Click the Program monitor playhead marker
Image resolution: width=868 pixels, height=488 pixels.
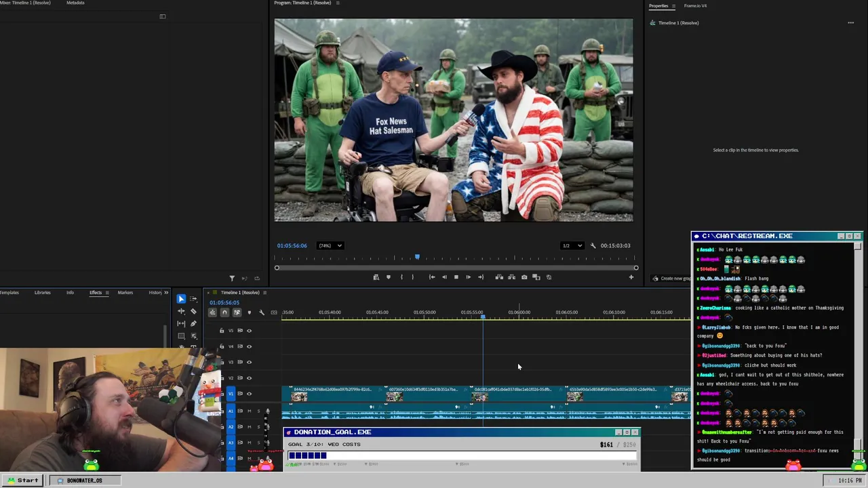click(x=417, y=258)
